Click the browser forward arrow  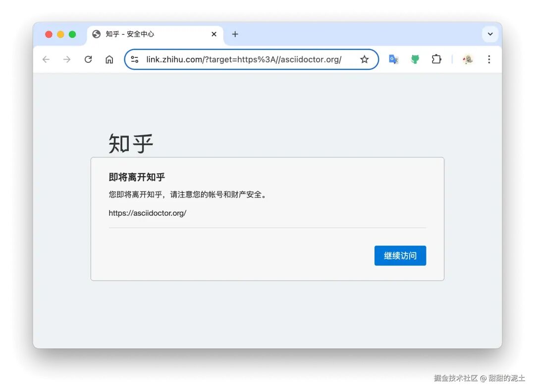click(x=67, y=59)
